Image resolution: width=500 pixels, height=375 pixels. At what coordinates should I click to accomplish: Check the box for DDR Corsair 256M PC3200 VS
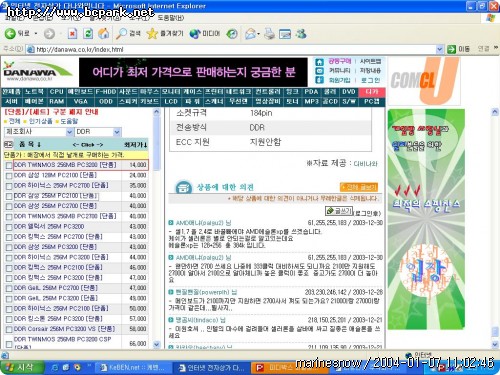point(9,330)
